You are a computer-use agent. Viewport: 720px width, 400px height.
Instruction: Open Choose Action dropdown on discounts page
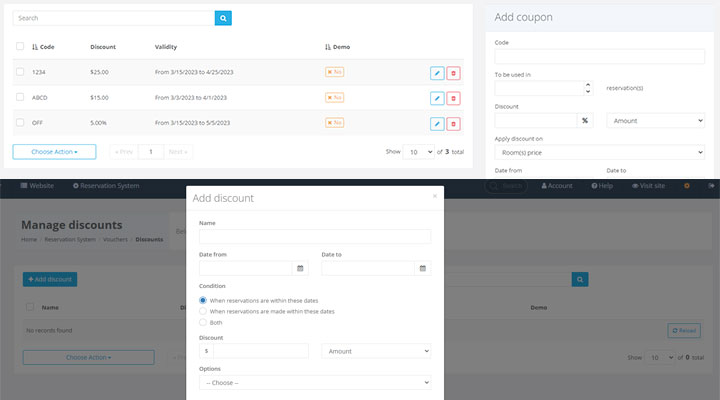click(89, 357)
